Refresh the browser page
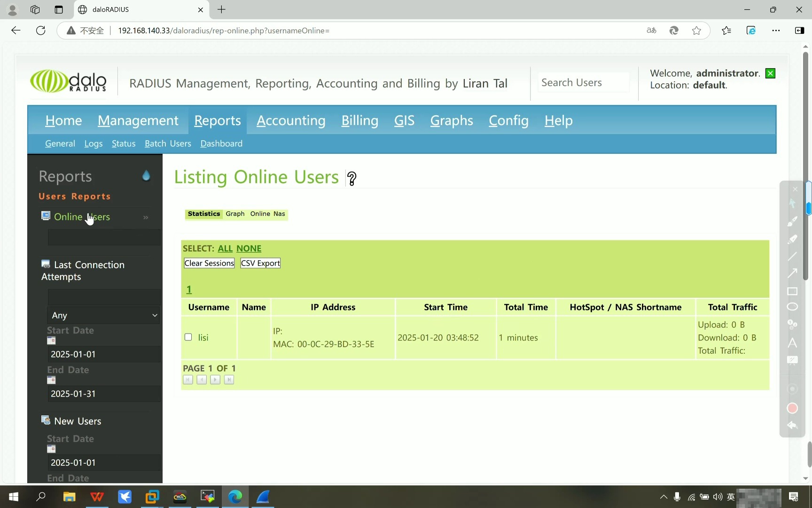Viewport: 812px width, 508px height. (x=41, y=31)
